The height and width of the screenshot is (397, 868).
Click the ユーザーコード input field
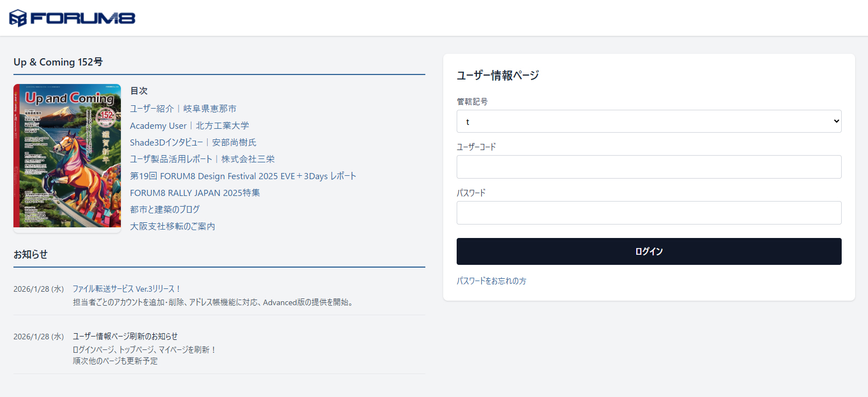[x=649, y=167]
